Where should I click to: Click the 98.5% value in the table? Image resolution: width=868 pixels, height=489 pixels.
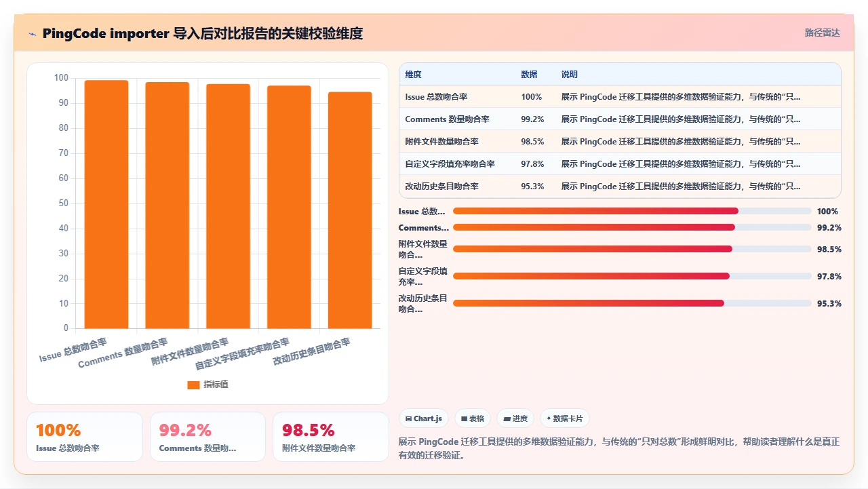click(532, 142)
